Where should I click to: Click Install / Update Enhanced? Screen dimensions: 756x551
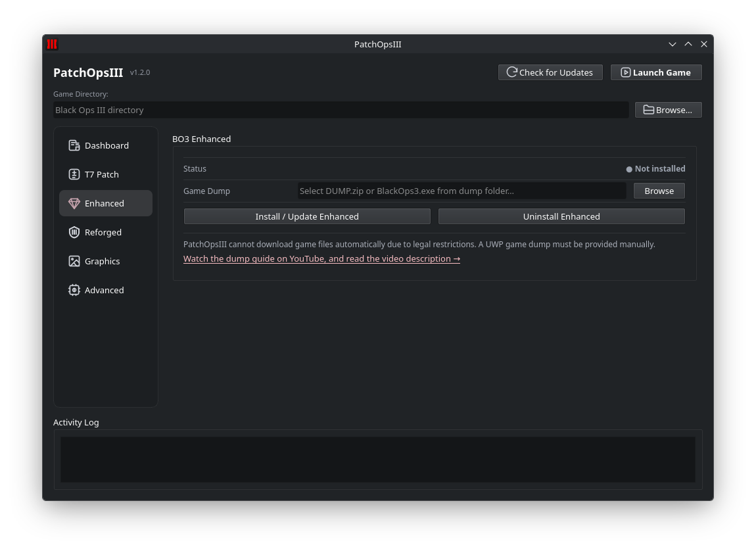tap(307, 216)
